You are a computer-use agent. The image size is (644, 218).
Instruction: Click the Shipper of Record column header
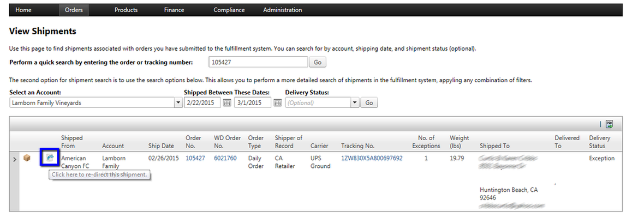[288, 142]
